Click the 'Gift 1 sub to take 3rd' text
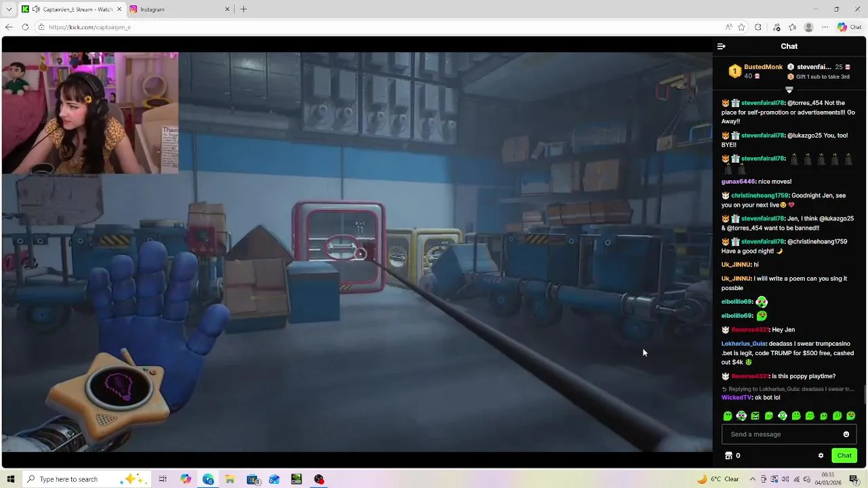868x488 pixels. (823, 77)
